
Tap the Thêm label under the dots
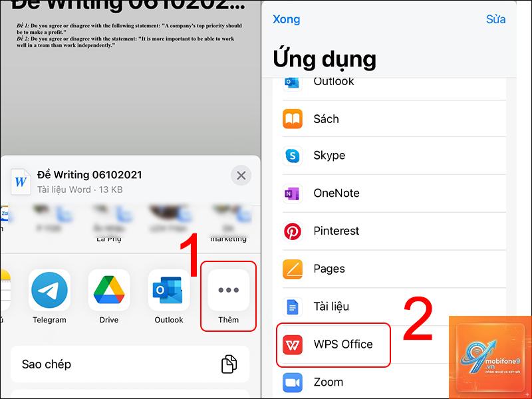228,320
